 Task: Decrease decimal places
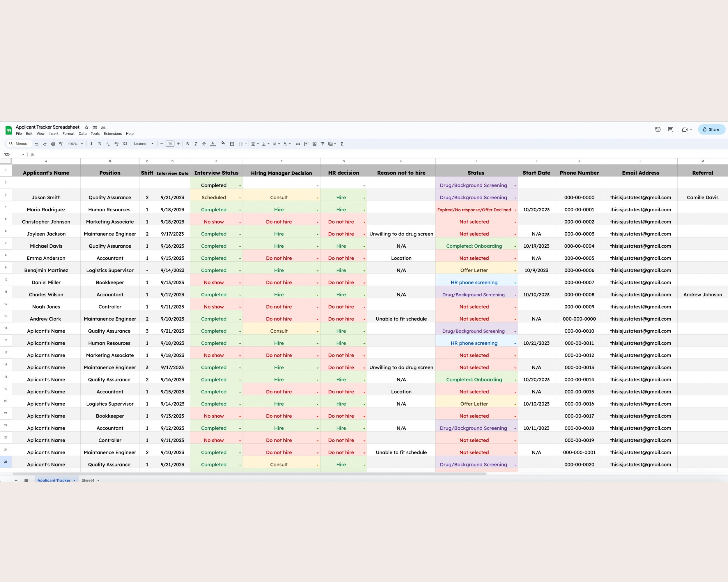[x=108, y=144]
